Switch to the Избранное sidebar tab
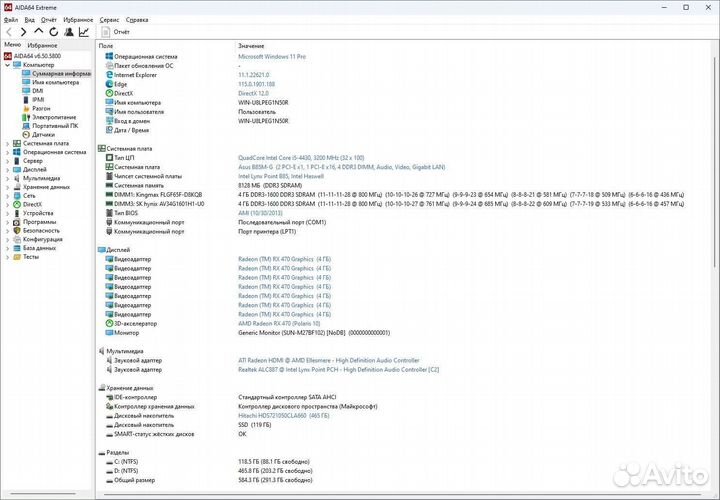The image size is (720, 500). [x=42, y=45]
